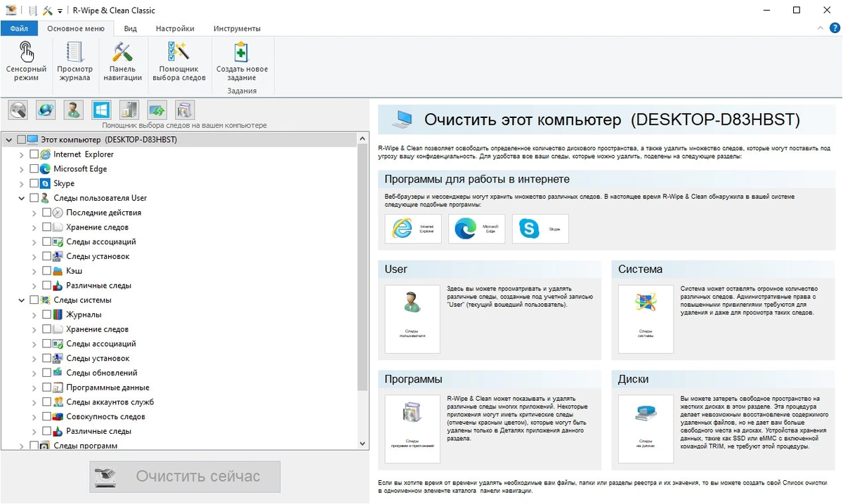The image size is (843, 504).
Task: Expand the Microsoft Edge tree node
Action: pyautogui.click(x=22, y=168)
